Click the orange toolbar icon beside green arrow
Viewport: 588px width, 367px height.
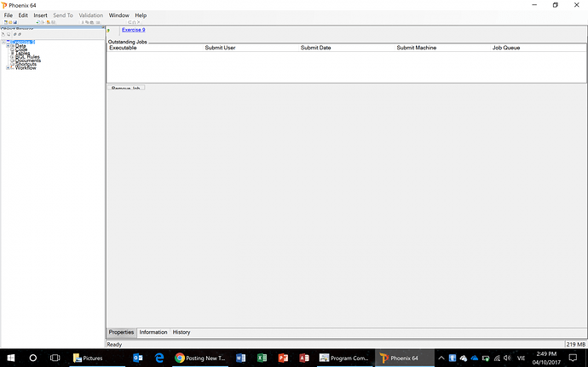click(x=49, y=22)
